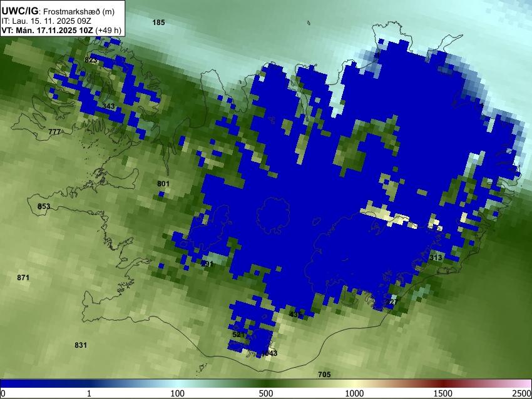
Task: Click the map value 871
Action: 23,278
